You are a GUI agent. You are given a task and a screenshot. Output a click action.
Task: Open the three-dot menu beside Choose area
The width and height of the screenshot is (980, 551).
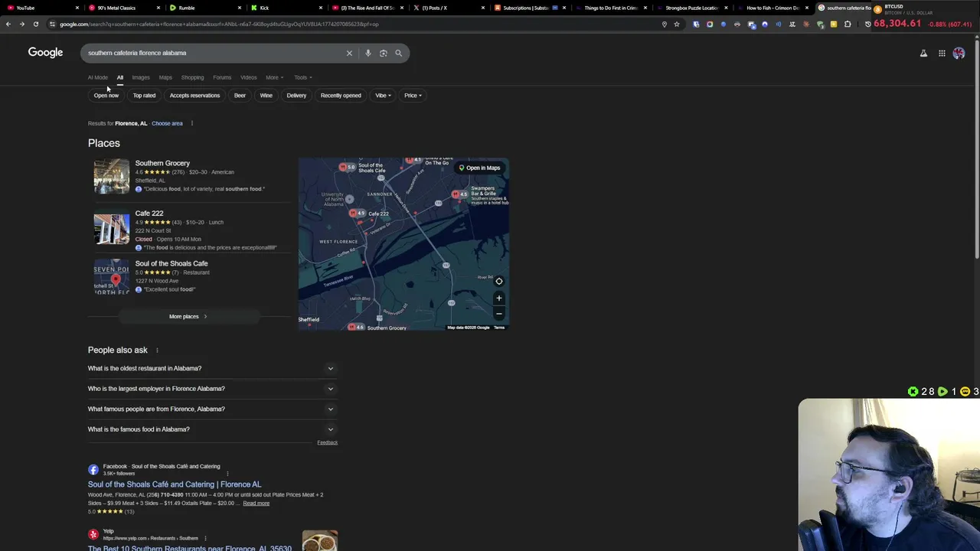(x=191, y=123)
